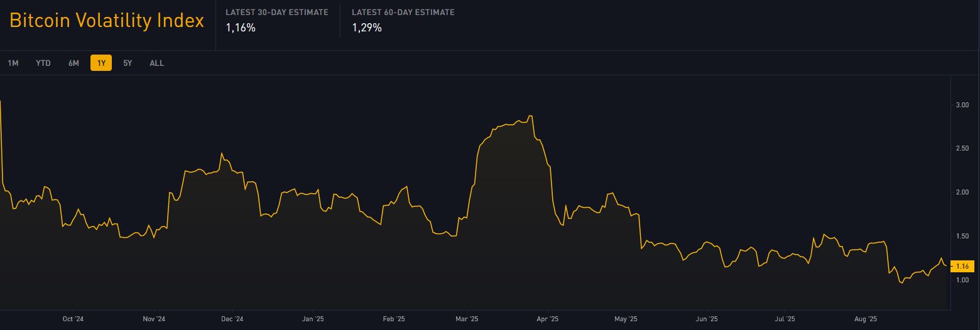
Task: Click the 2.00 y-axis label
Action: pyautogui.click(x=962, y=193)
